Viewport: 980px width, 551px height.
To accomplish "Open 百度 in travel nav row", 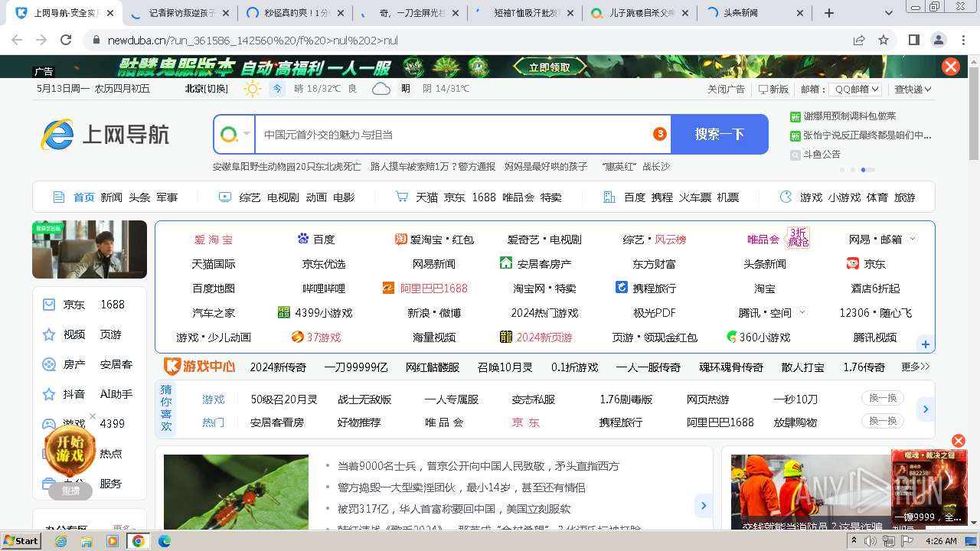I will click(634, 197).
